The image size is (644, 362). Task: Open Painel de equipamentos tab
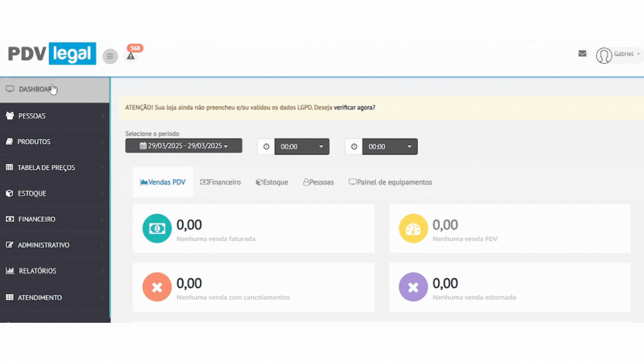tap(390, 182)
